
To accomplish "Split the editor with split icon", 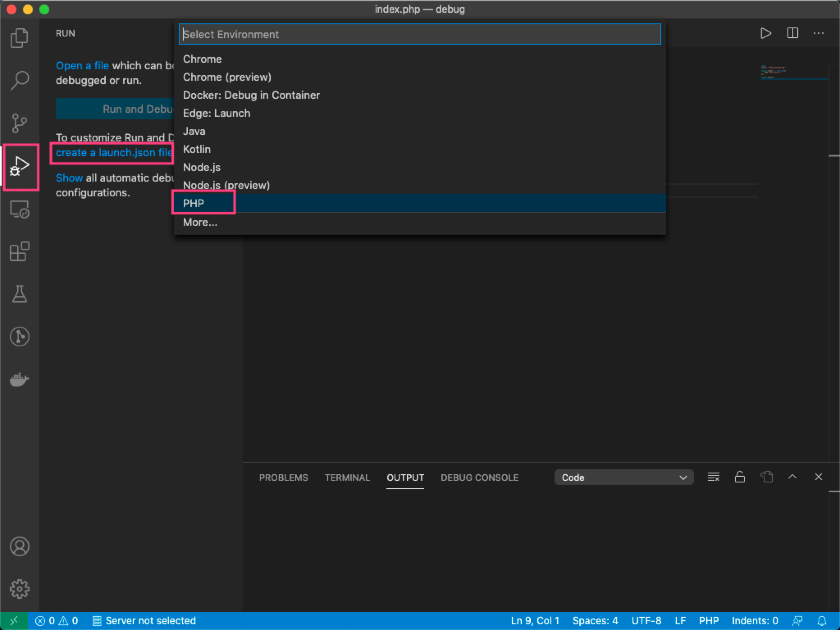I will point(792,33).
